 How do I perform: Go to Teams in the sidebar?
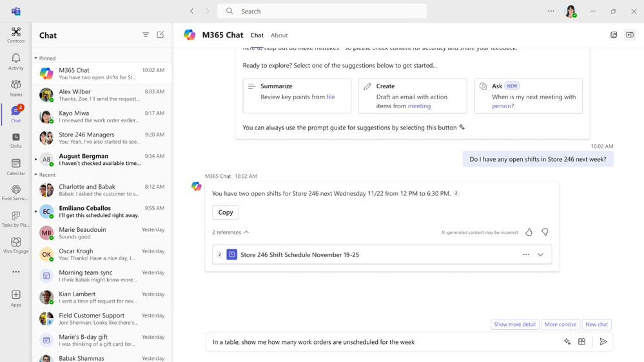pos(16,88)
